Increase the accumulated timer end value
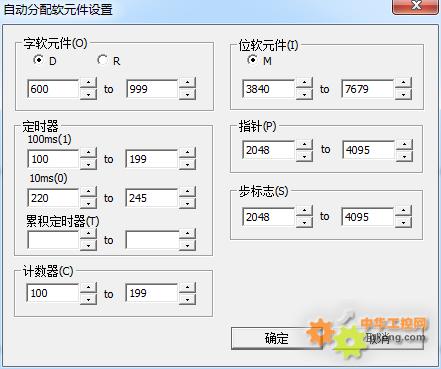Image resolution: width=441 pixels, height=369 pixels. pyautogui.click(x=187, y=234)
